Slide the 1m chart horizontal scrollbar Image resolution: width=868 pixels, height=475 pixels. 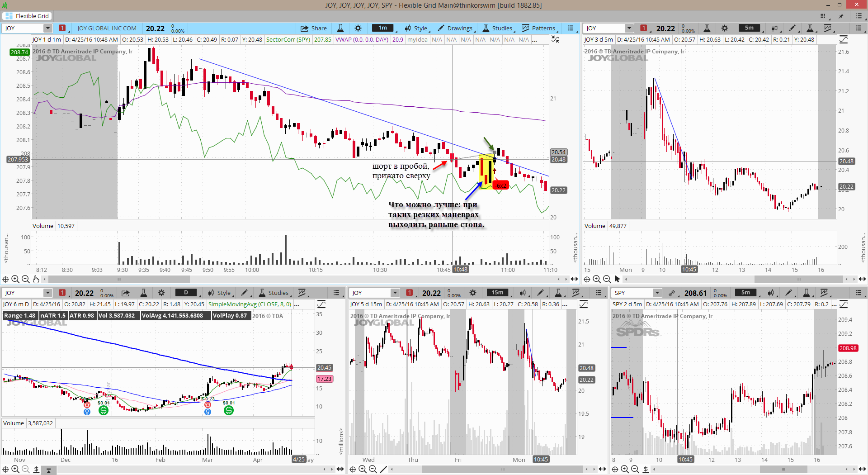click(x=118, y=279)
